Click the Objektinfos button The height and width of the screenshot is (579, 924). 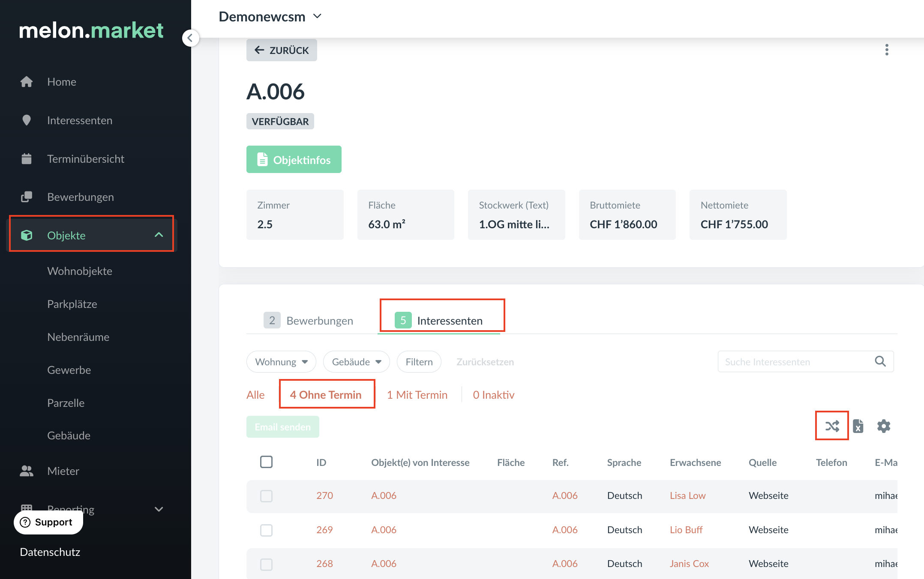[x=294, y=160]
